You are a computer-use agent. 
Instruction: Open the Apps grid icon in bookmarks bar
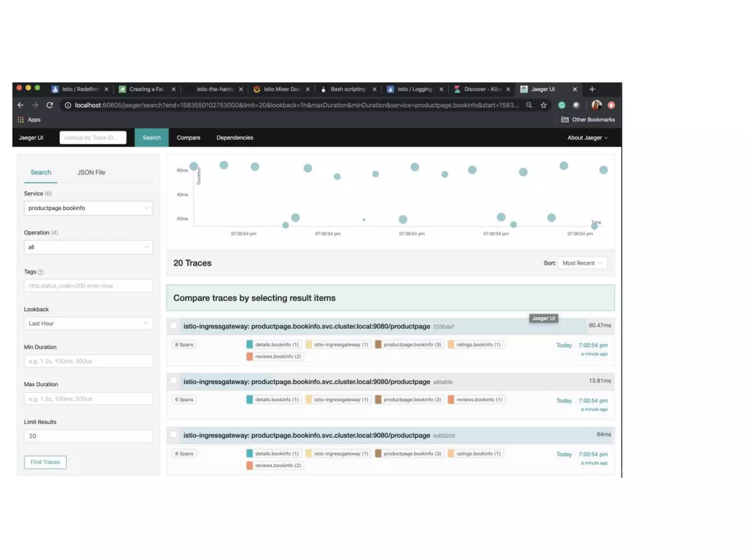pos(20,120)
